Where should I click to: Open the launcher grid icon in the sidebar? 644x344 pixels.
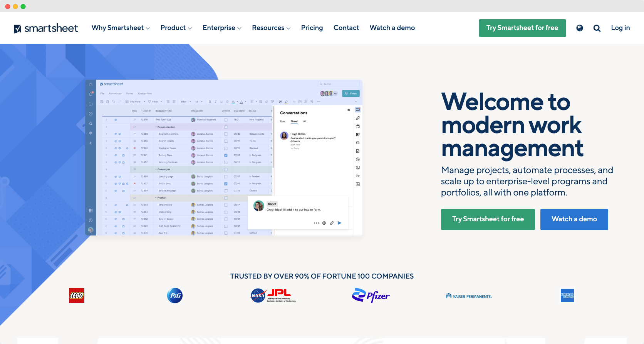[x=91, y=210]
